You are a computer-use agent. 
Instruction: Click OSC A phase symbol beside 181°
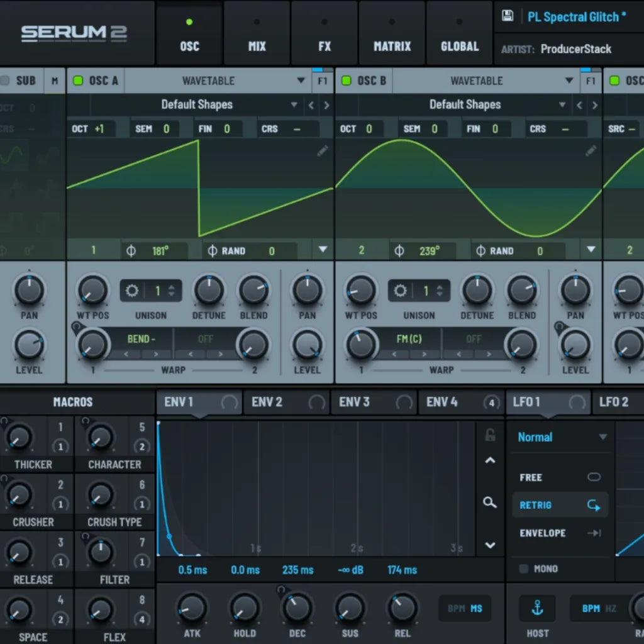(x=131, y=250)
